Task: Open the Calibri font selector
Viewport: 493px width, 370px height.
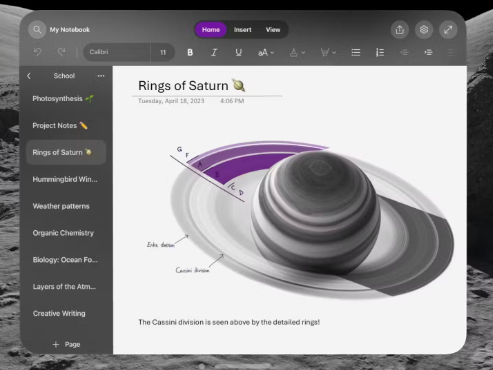Action: pos(117,52)
